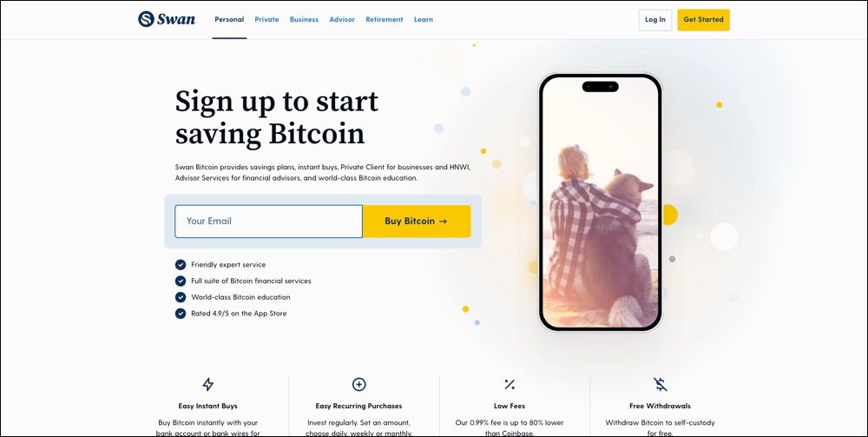Open the Learn nav item
868x437 pixels.
[x=424, y=19]
